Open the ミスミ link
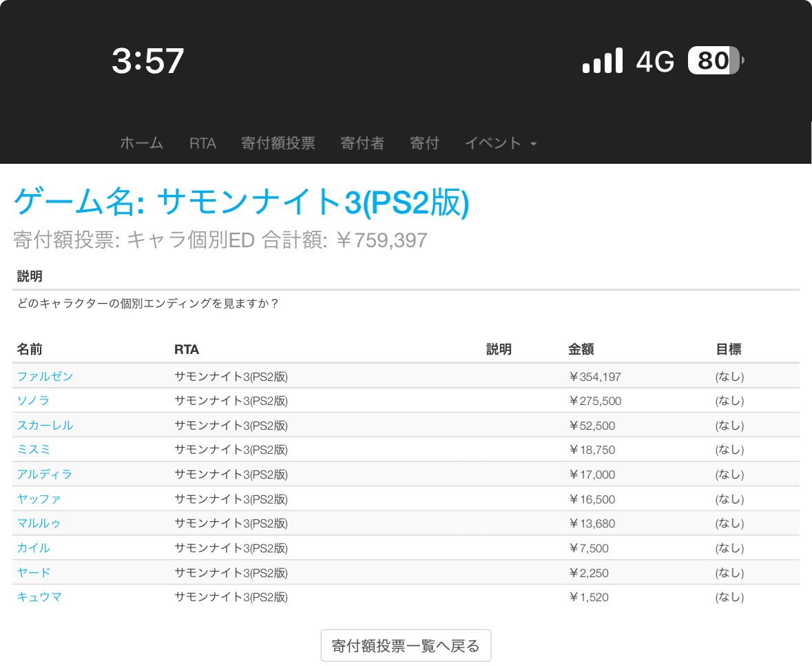This screenshot has width=812, height=666. (x=33, y=450)
